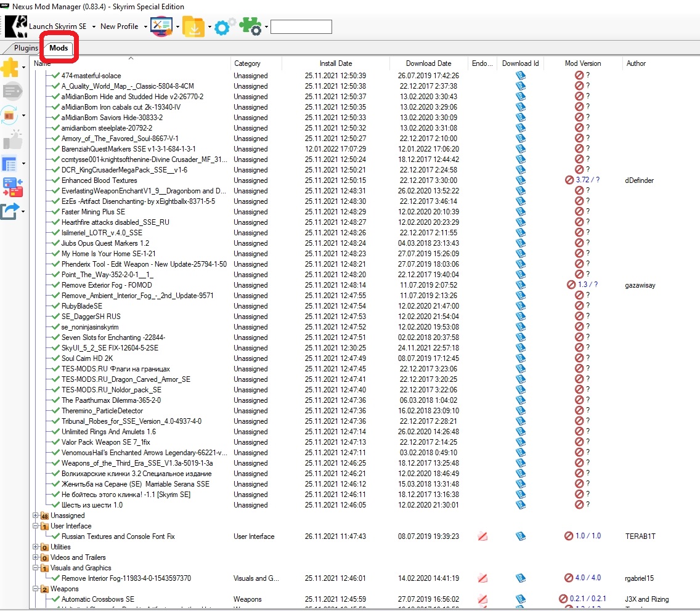Open dropdown arrow next to New Profile
This screenshot has width=700, height=611.
click(145, 27)
